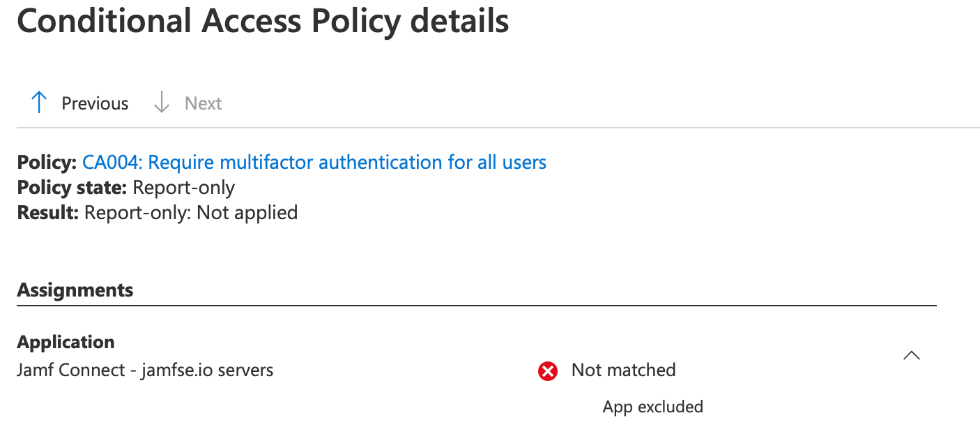Click the bold Result: label

(48, 212)
